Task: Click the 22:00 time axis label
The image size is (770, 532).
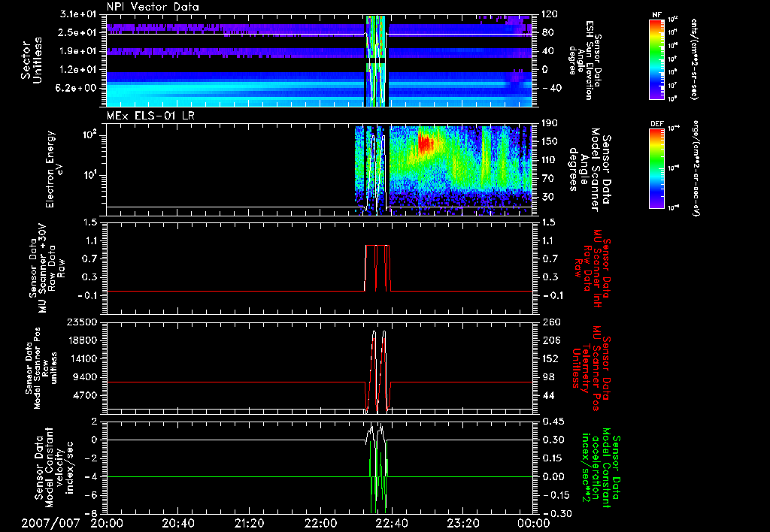Action: pos(320,523)
